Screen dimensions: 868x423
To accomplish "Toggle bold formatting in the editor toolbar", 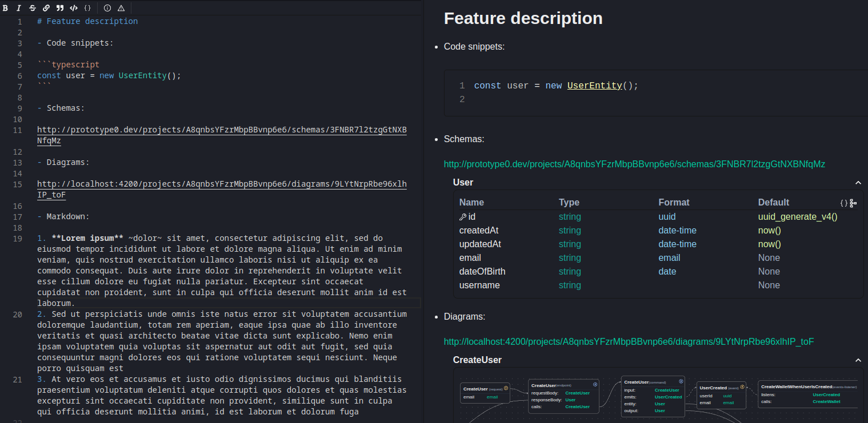I will pyautogui.click(x=5, y=8).
